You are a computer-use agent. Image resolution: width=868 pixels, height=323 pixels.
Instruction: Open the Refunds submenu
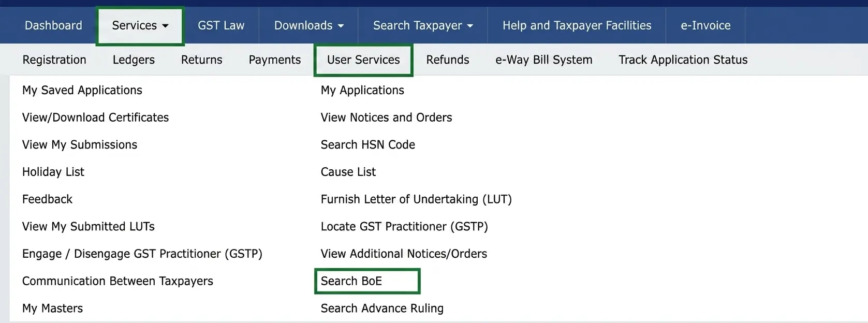(x=447, y=60)
